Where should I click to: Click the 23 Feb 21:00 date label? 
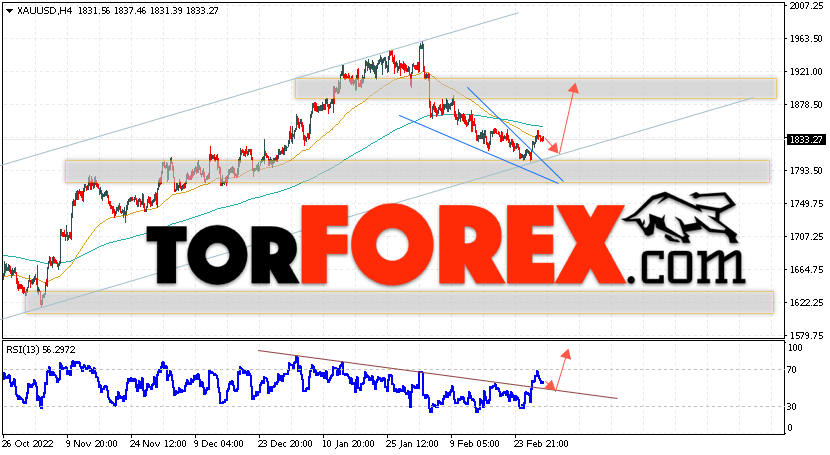[542, 443]
